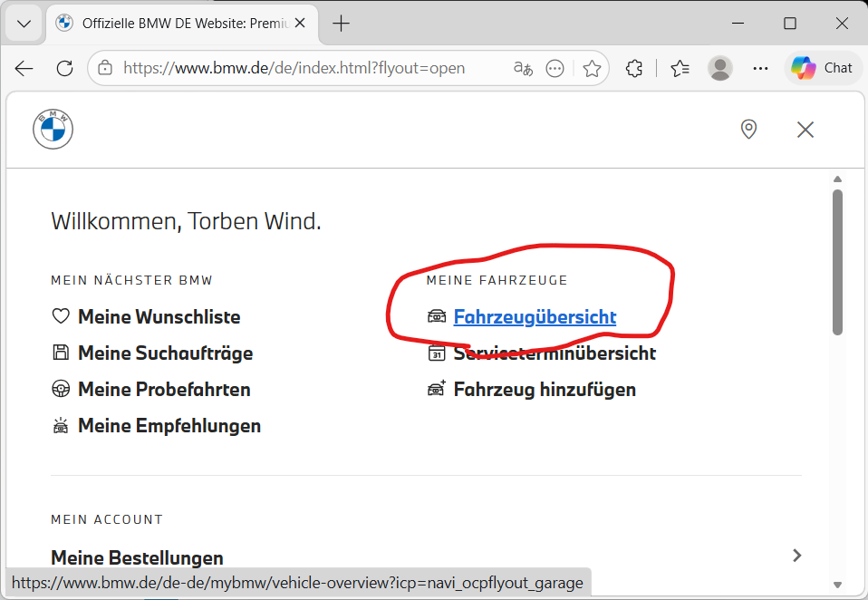Click the car-plus icon for Fahrzeug hinzufügen
The height and width of the screenshot is (600, 868).
tap(437, 388)
